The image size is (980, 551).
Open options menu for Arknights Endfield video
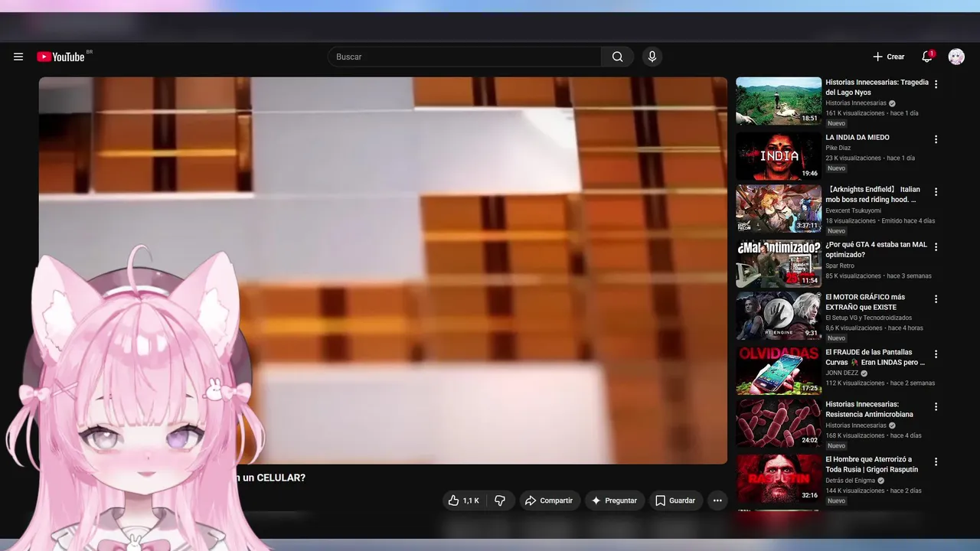(x=936, y=191)
